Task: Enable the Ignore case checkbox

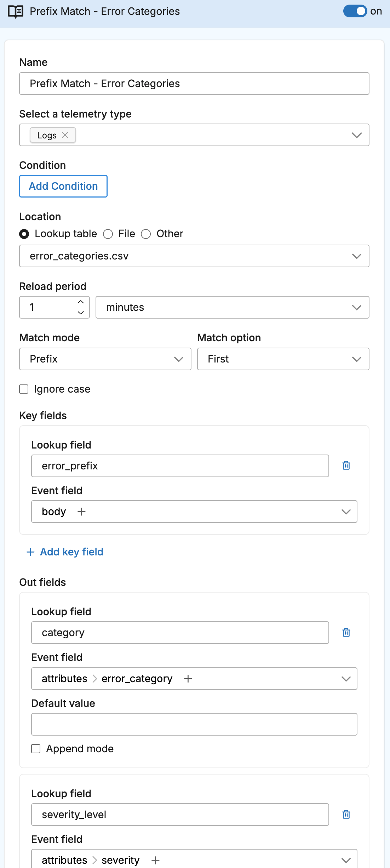Action: click(x=24, y=389)
